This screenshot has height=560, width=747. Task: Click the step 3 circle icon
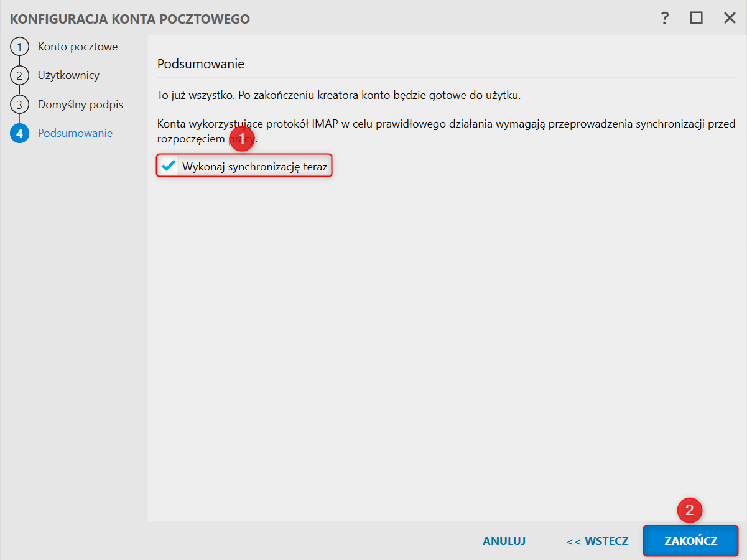[x=19, y=105]
